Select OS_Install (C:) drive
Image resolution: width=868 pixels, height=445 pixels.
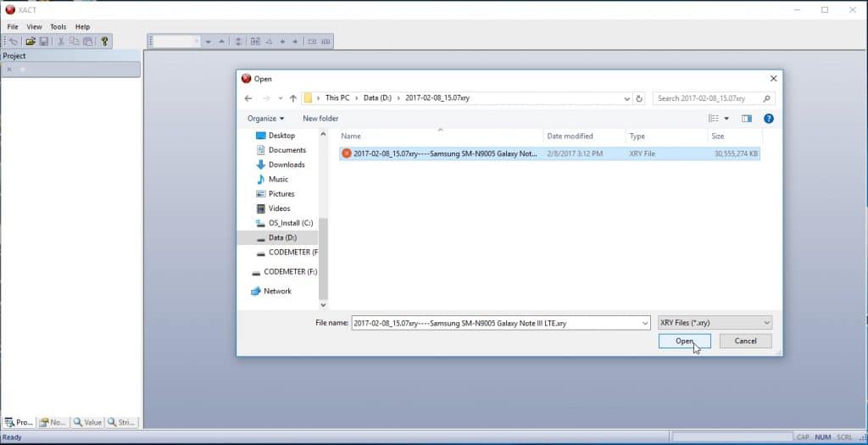[x=285, y=223]
